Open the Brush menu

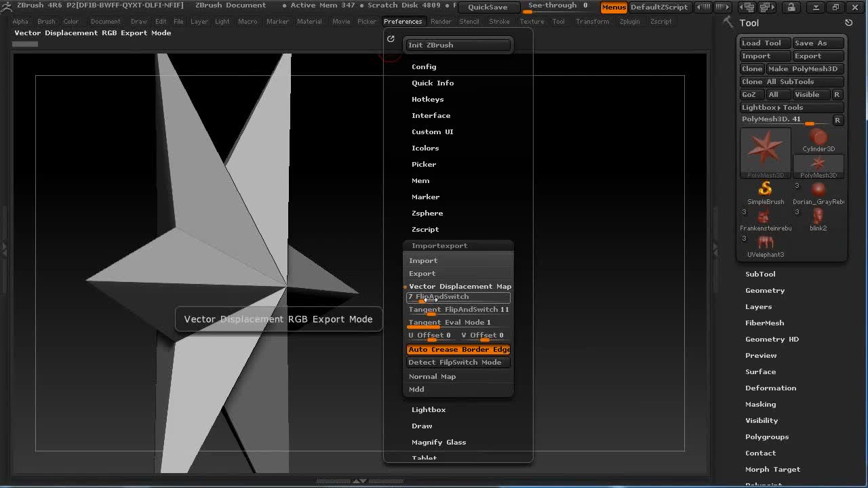pos(46,21)
